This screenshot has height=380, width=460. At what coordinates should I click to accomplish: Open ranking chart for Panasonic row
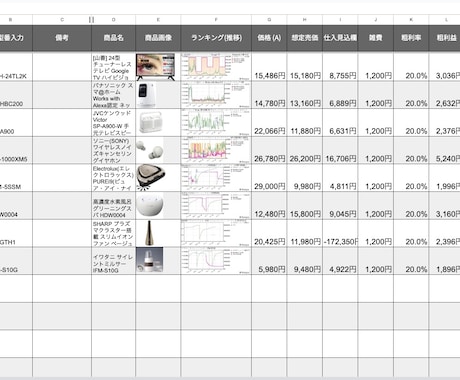[x=216, y=94]
